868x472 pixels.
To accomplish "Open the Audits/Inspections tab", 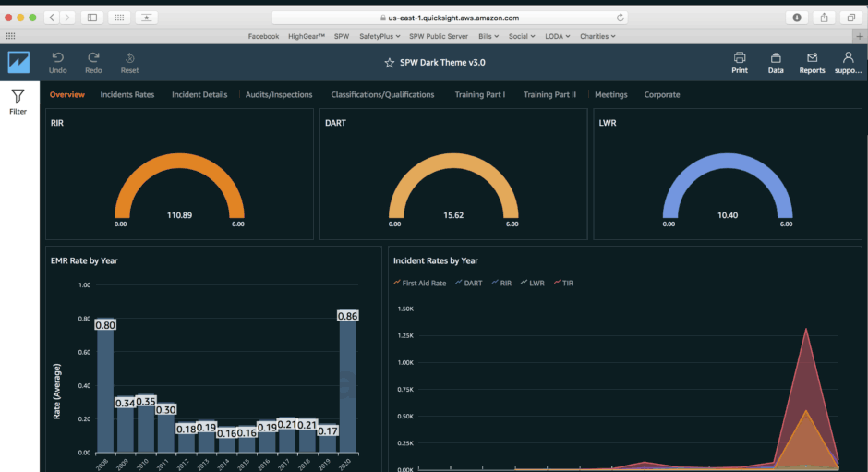I will tap(279, 94).
